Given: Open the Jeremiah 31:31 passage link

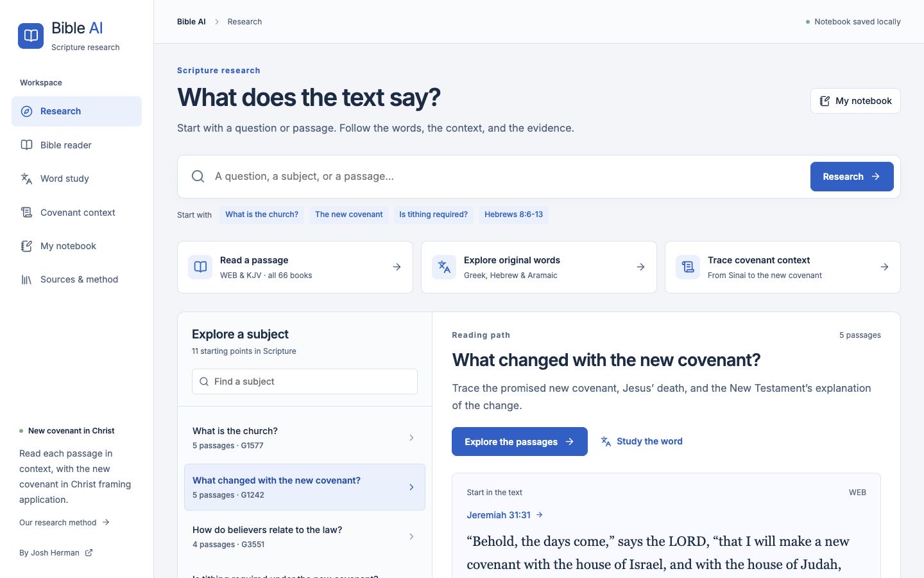Looking at the screenshot, I should click(x=504, y=515).
